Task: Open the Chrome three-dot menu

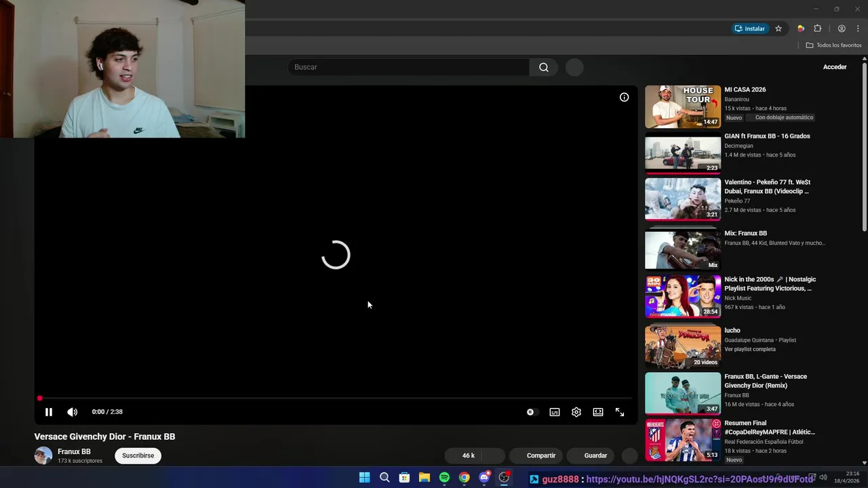Action: click(858, 28)
